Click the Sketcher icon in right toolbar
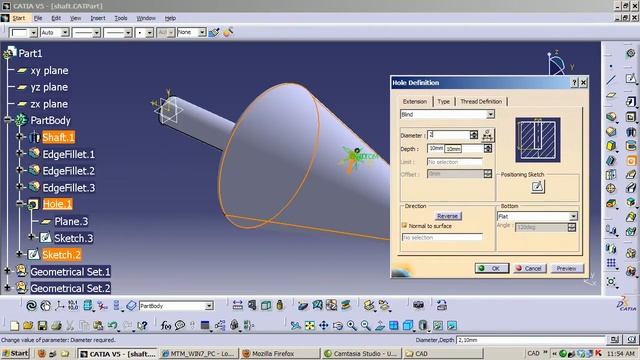The width and height of the screenshot is (640, 360). [x=631, y=78]
